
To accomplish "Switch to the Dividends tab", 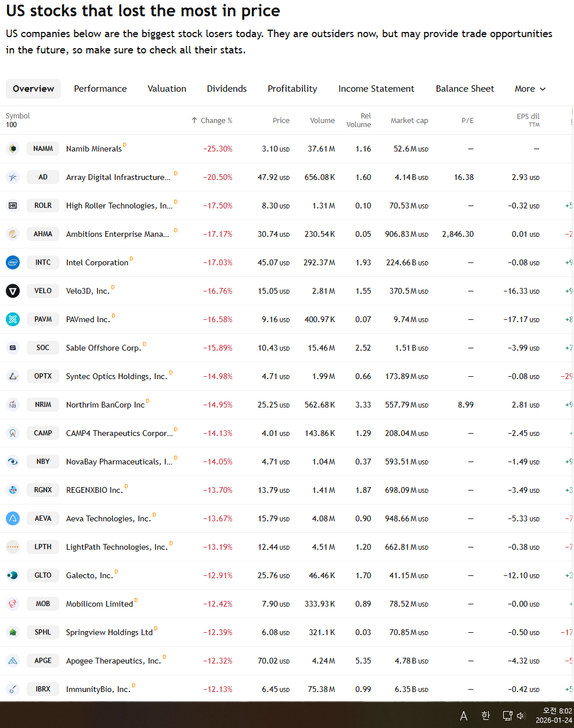I will point(227,89).
